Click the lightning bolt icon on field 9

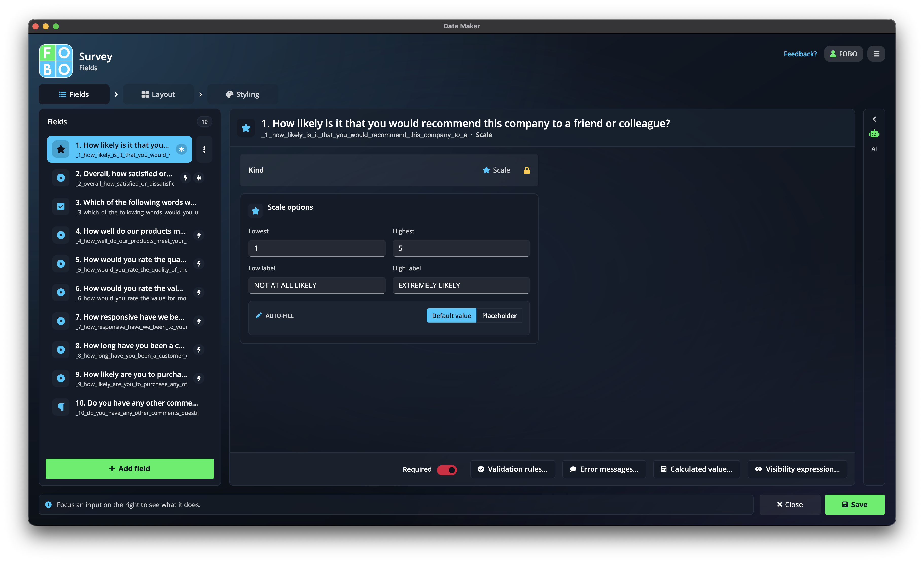coord(199,378)
